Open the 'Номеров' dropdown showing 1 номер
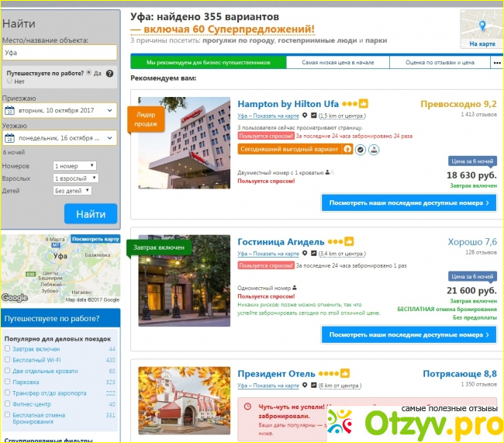 pos(74,166)
